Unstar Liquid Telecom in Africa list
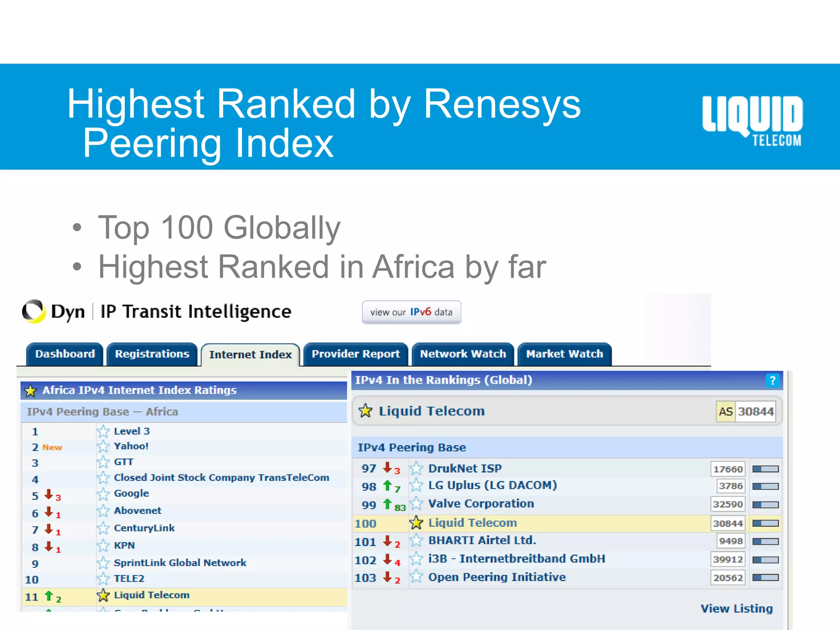Image resolution: width=840 pixels, height=630 pixels. pyautogui.click(x=103, y=595)
